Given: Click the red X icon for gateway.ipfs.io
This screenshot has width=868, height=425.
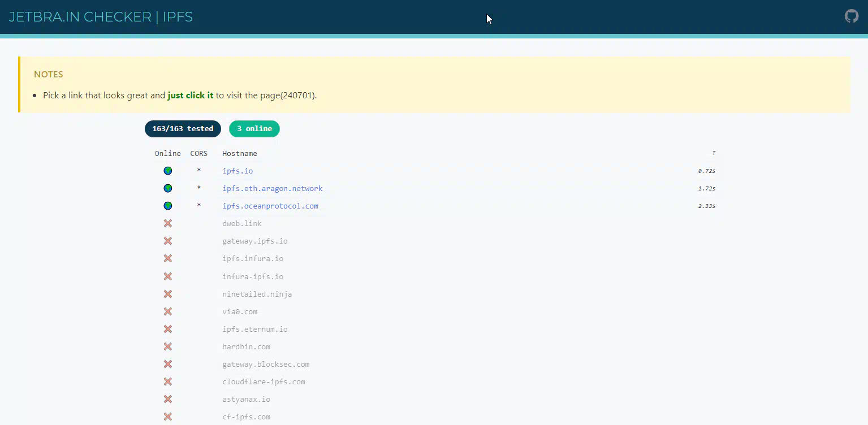Looking at the screenshot, I should pos(168,241).
